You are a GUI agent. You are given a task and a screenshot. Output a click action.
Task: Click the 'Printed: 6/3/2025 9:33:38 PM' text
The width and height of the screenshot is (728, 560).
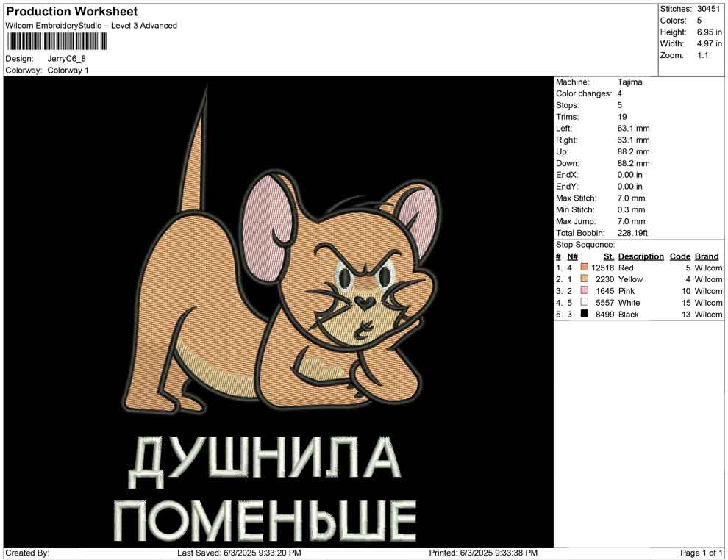click(483, 553)
